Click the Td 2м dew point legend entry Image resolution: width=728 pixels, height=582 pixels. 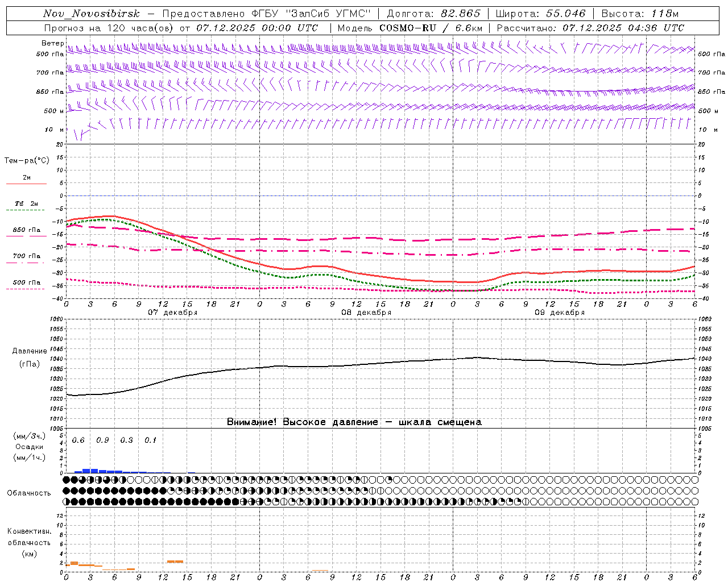tap(26, 203)
